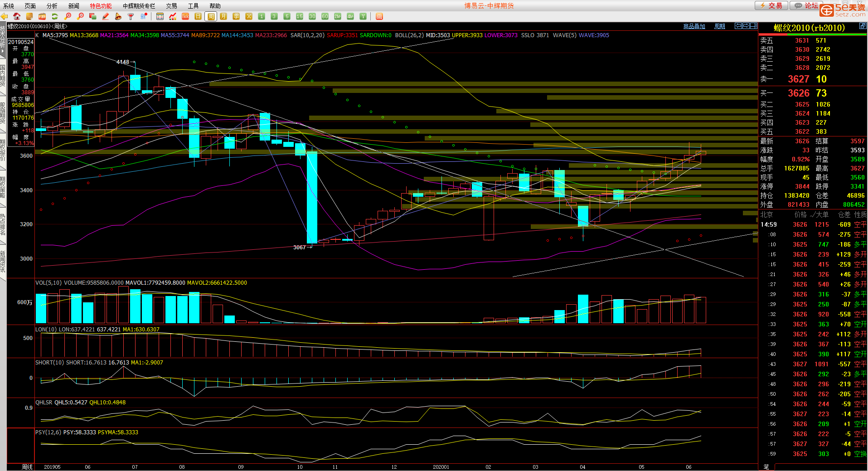Click the F10 info toolbar icon
868x471 pixels.
click(42, 16)
